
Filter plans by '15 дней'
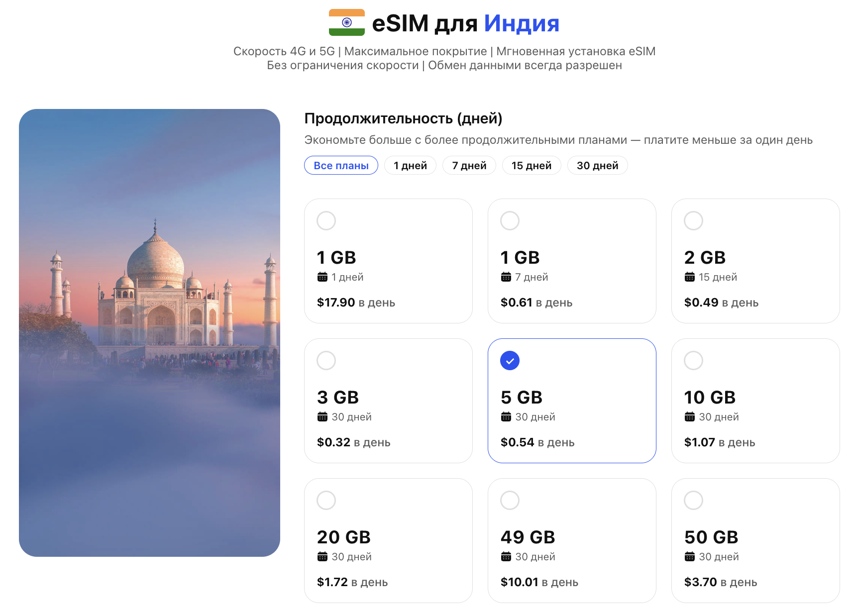tap(531, 166)
